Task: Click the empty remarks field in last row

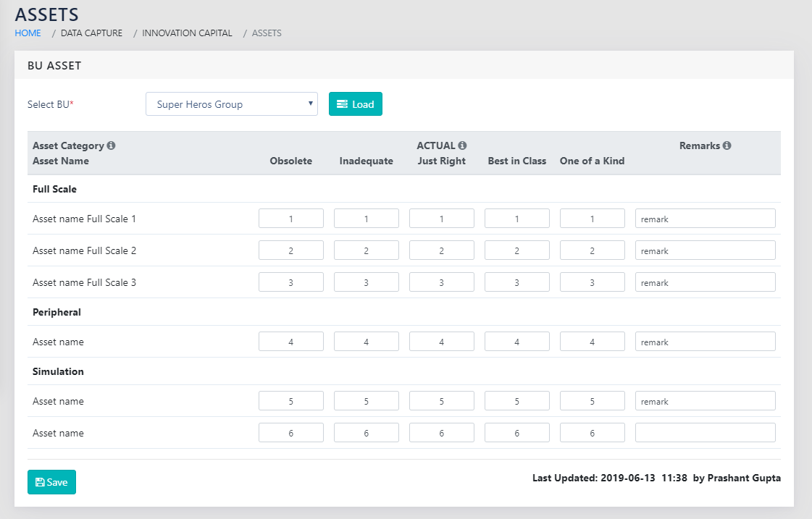Action: tap(705, 433)
